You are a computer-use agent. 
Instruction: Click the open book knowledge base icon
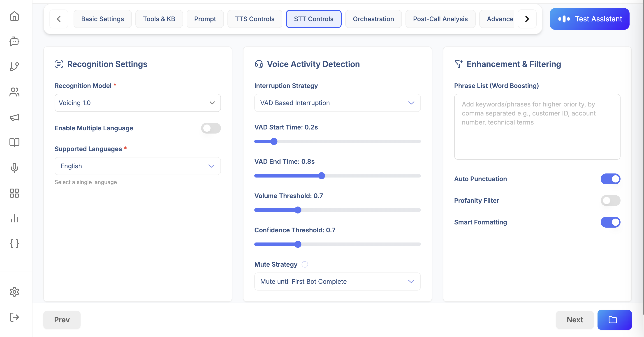coord(14,143)
